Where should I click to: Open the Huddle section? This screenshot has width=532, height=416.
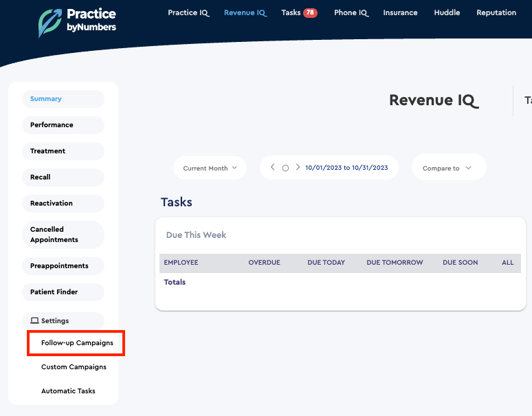(447, 13)
